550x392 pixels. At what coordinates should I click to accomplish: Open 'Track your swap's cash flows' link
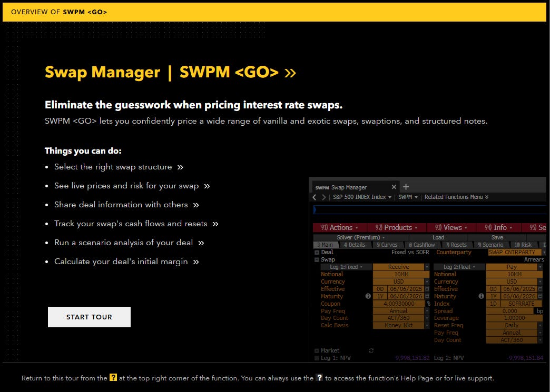point(136,224)
